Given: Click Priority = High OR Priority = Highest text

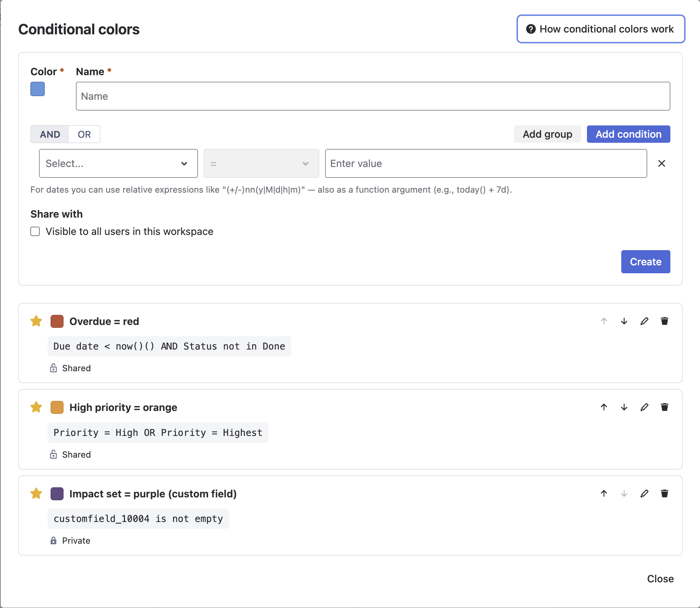Looking at the screenshot, I should click(x=158, y=433).
